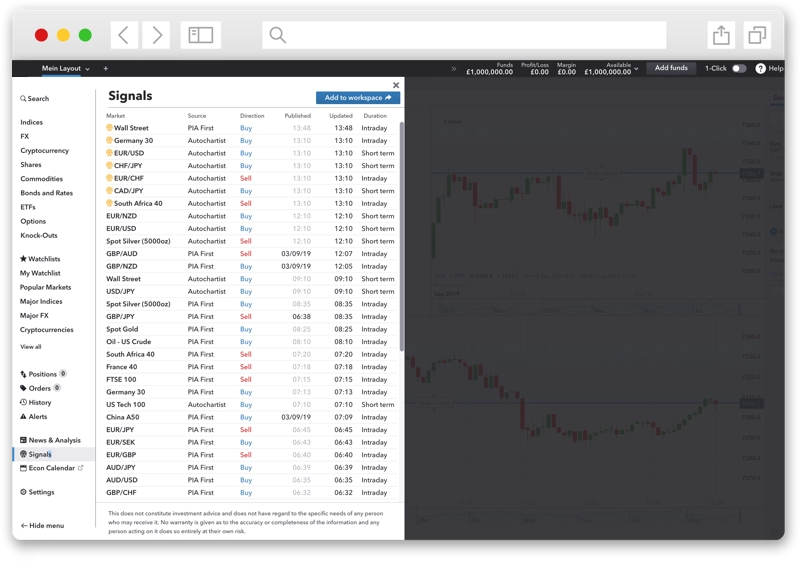Open Econ Calendar in sidebar
The height and width of the screenshot is (564, 800).
click(x=51, y=468)
